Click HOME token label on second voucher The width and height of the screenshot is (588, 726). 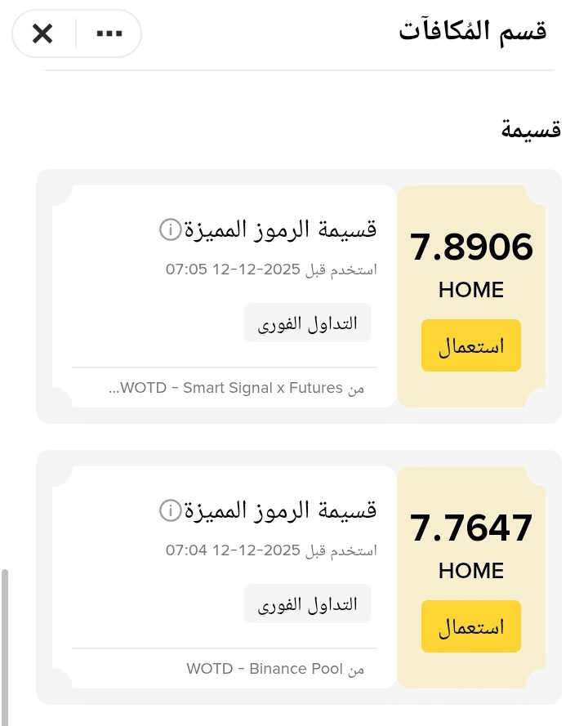[471, 571]
